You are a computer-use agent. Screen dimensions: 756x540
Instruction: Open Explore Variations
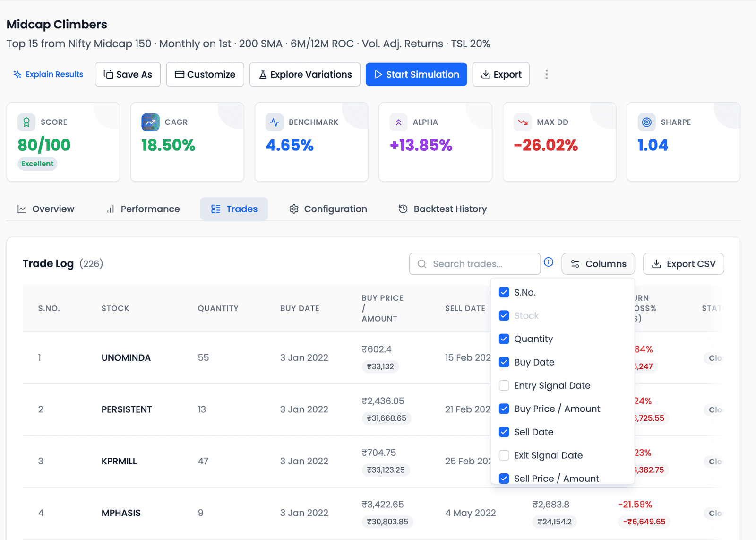tap(305, 74)
